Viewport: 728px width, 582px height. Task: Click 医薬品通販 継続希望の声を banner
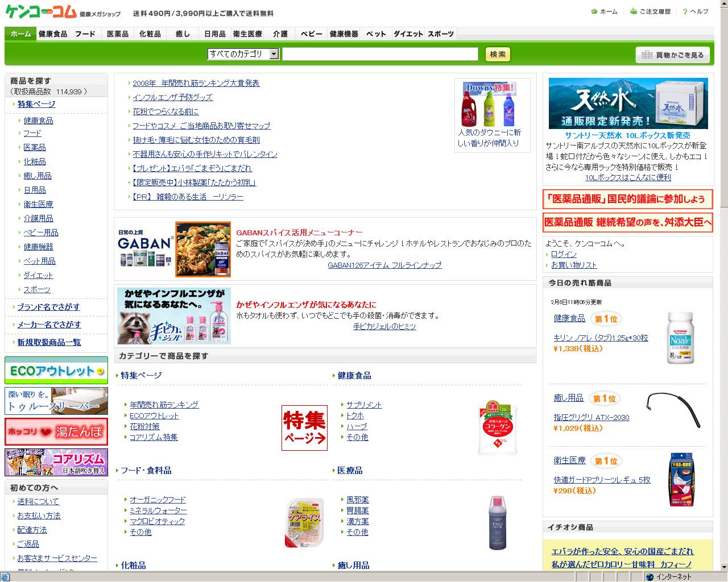point(628,222)
